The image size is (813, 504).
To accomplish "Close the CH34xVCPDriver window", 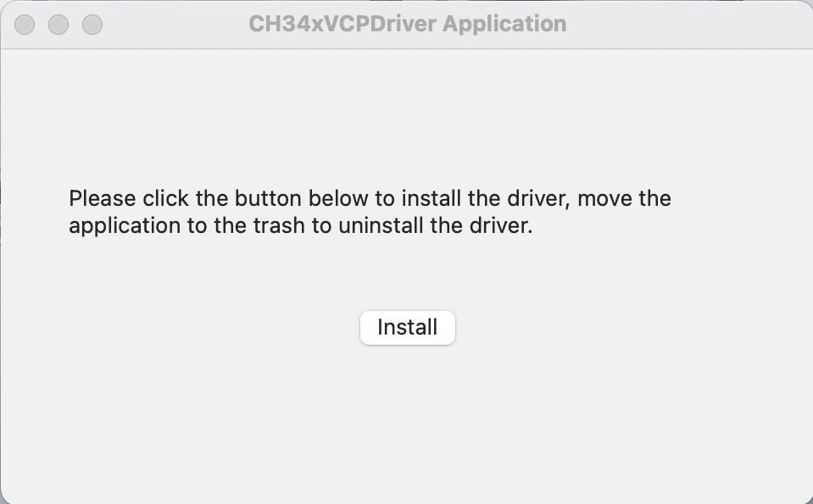I will coord(25,25).
